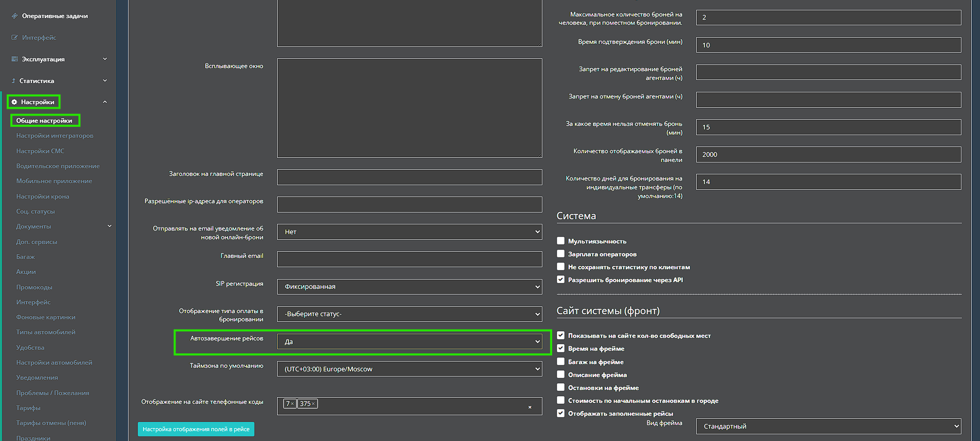Click the ticket icon beside Оперативные задачи
This screenshot has width=980, height=441.
coord(14,16)
